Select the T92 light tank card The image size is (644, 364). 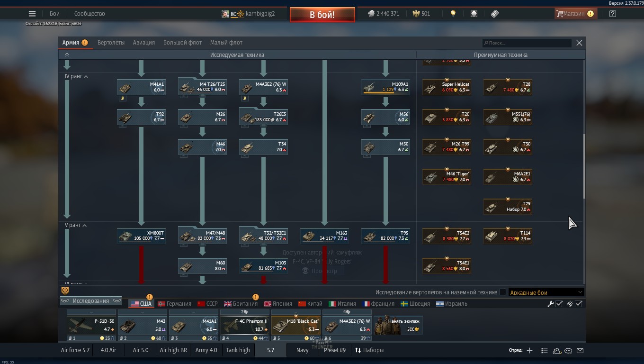pos(141,117)
